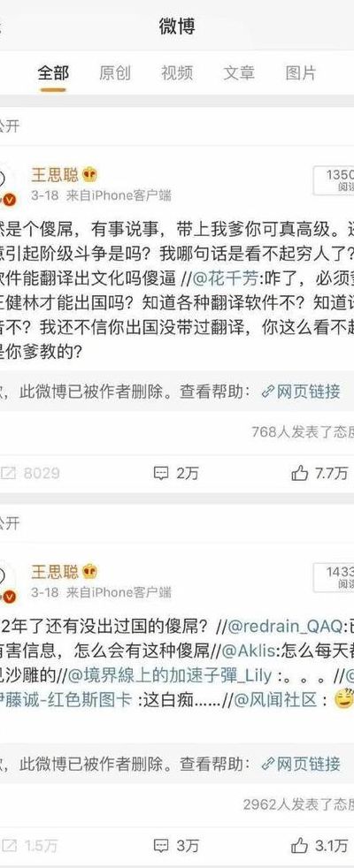
Task: Open the 文章 tab
Action: pos(239,72)
